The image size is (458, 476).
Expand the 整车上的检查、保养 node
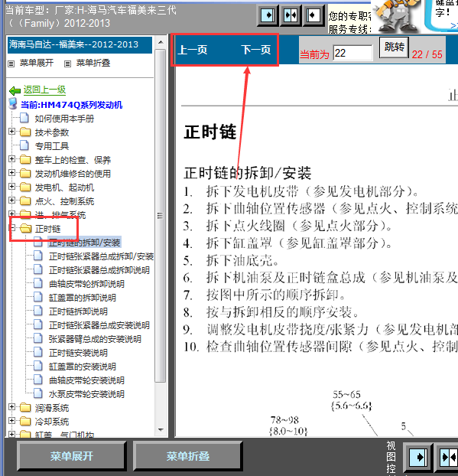click(x=11, y=158)
